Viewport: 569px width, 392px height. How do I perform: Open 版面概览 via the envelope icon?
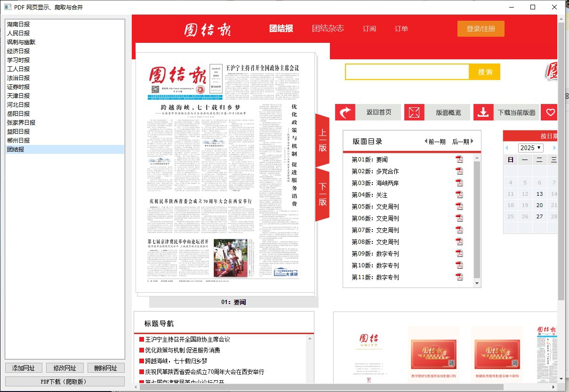(x=414, y=112)
